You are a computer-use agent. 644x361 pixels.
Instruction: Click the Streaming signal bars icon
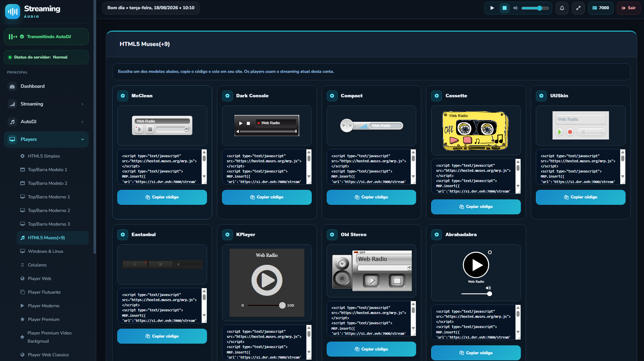click(x=12, y=104)
